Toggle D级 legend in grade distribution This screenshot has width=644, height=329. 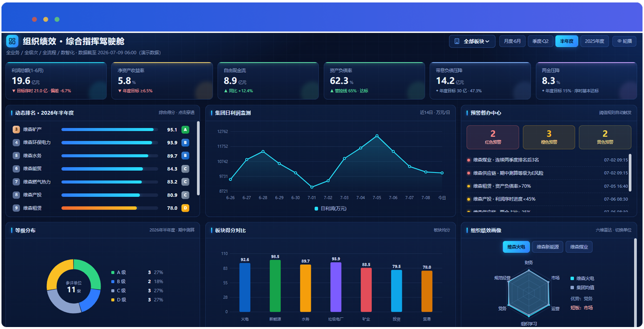click(119, 300)
